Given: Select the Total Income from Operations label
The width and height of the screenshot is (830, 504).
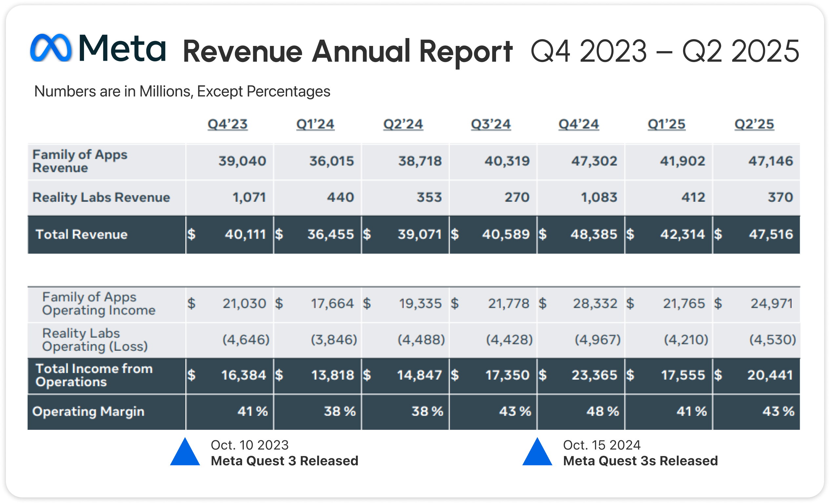Looking at the screenshot, I should pos(93,375).
